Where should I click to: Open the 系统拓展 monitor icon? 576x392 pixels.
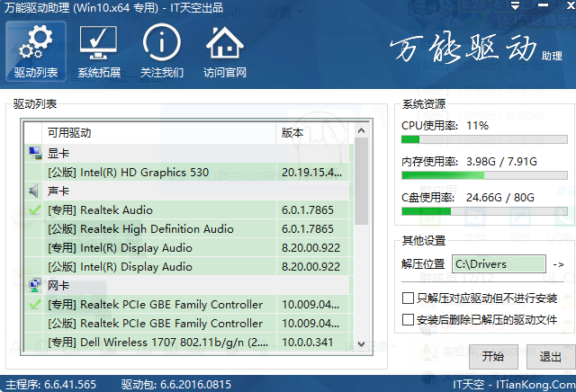(x=99, y=51)
